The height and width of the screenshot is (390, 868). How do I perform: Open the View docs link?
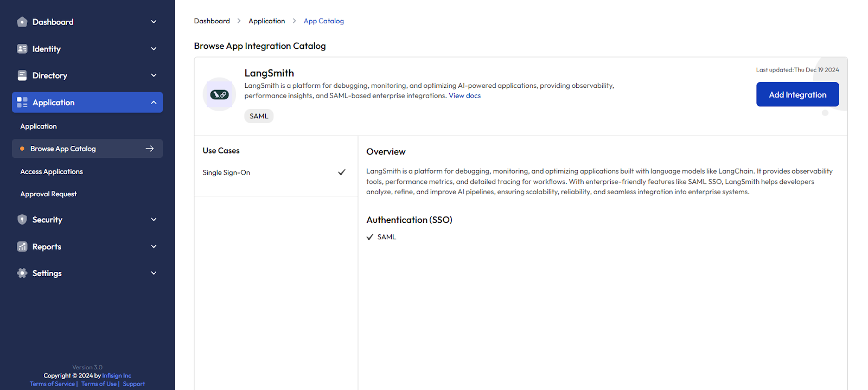464,95
